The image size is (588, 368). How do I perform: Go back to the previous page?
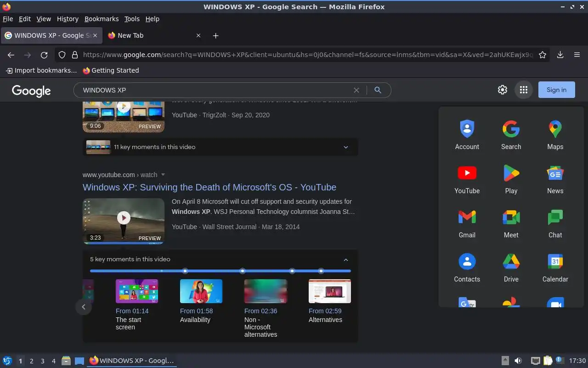click(11, 55)
